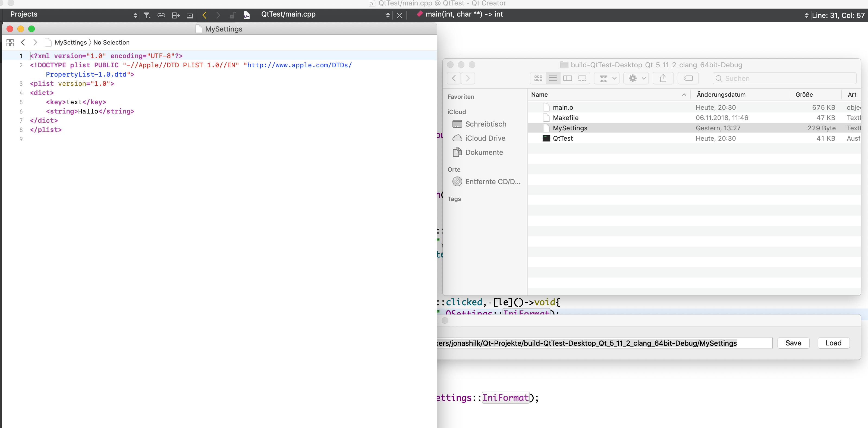The width and height of the screenshot is (868, 428).
Task: Click the lock file icon in Qt Creator
Action: pyautogui.click(x=232, y=15)
